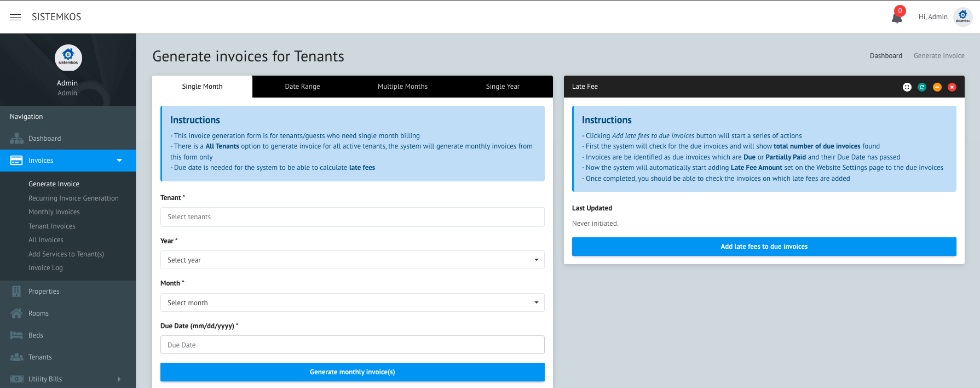The width and height of the screenshot is (980, 388).
Task: Click the Dashboard sitemap icon
Action: click(x=16, y=139)
